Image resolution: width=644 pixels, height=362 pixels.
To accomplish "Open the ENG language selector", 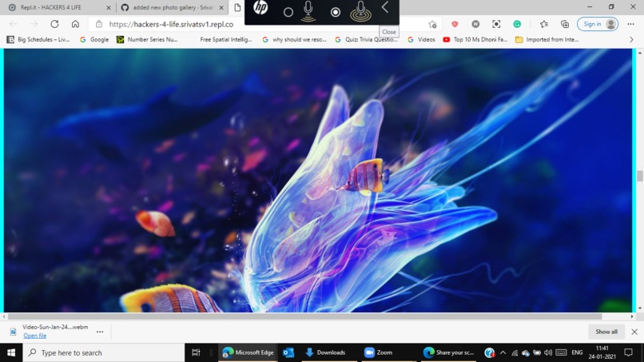I will 577,352.
